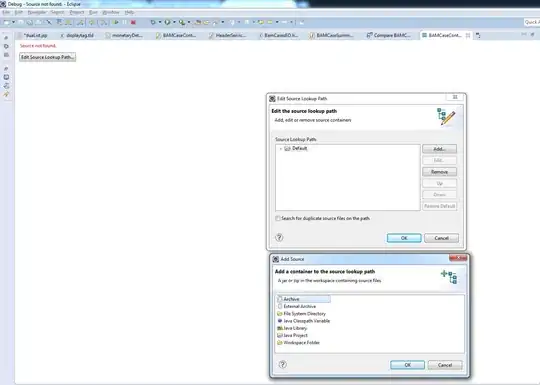Click the green Run launch icon
The width and height of the screenshot is (540, 385).
167,22
